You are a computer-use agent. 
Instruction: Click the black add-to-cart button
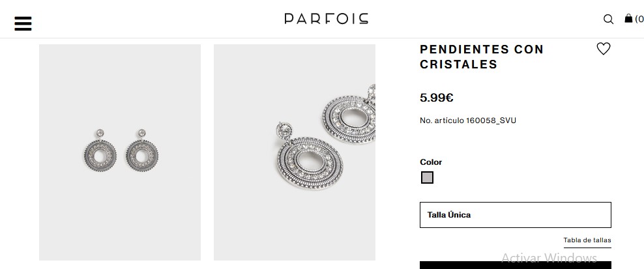tap(515, 264)
